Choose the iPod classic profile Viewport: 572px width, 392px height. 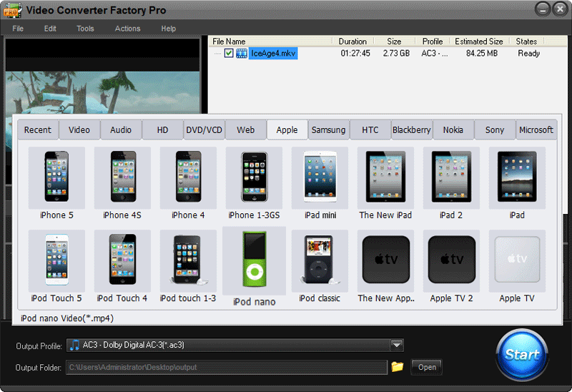click(320, 260)
